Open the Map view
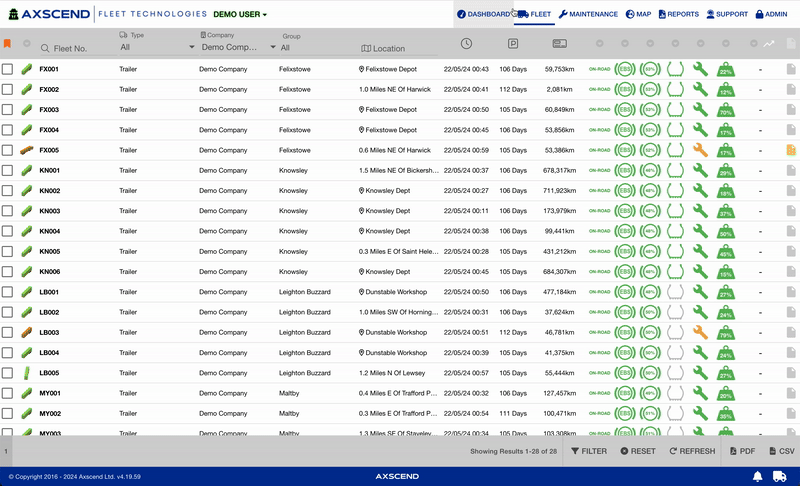Screen dimensions: 800x486 638,14
